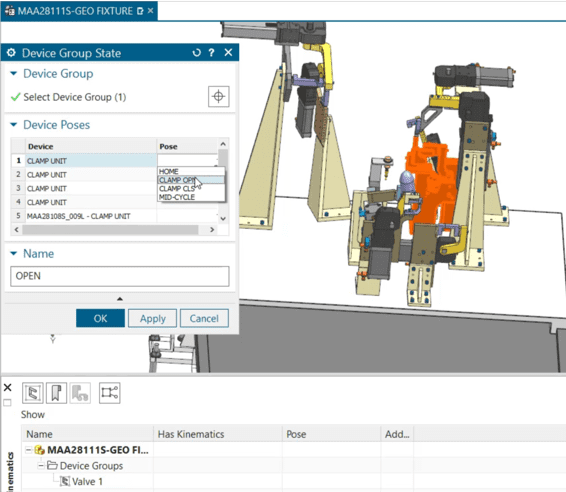The width and height of the screenshot is (566, 492).
Task: Select the Device Groups tree item
Action: tap(91, 466)
